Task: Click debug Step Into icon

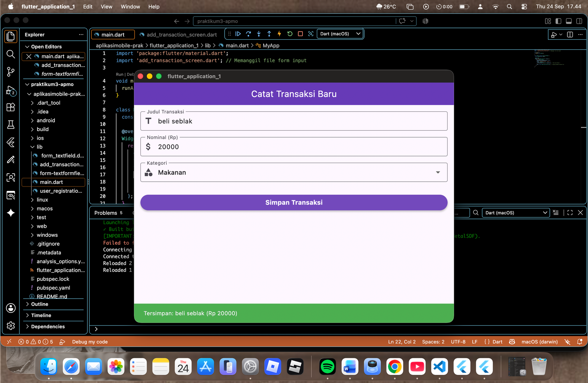Action: tap(259, 34)
